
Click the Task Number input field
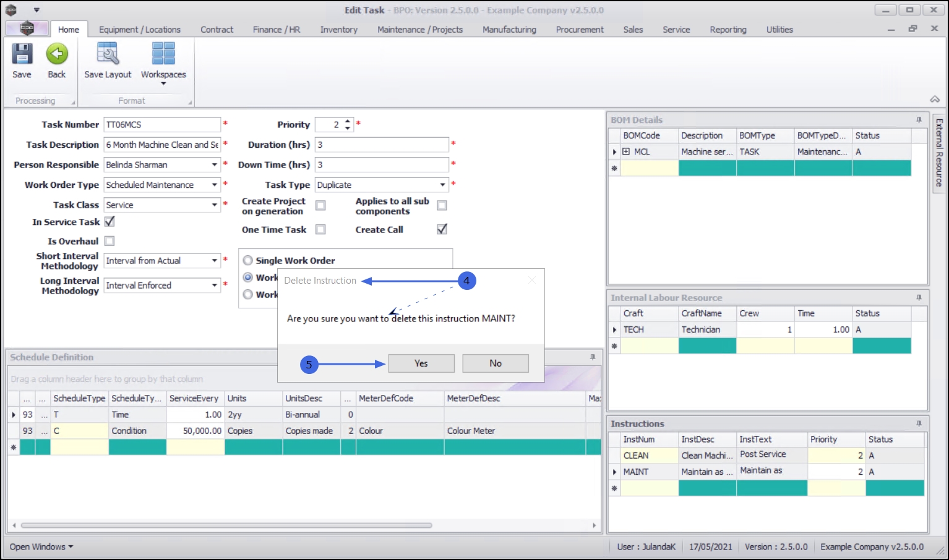click(x=162, y=125)
